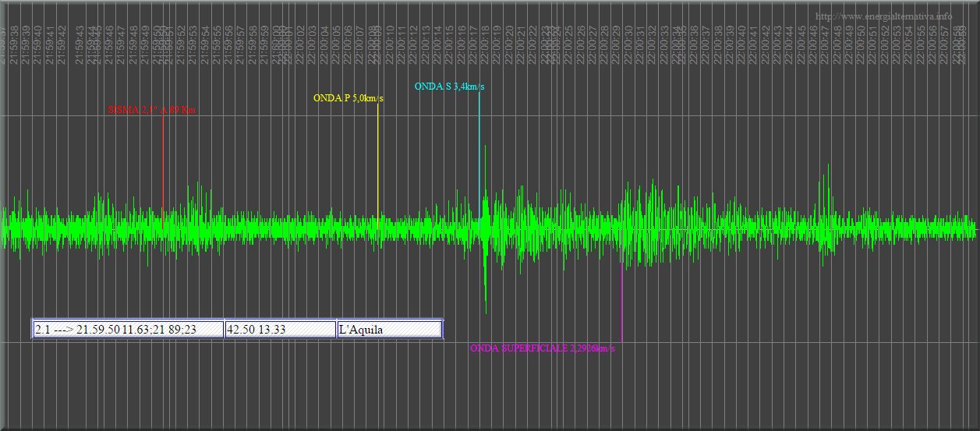Click the 21:59:56 time axis label
Viewport: 980px width, 431px height.
(x=229, y=44)
